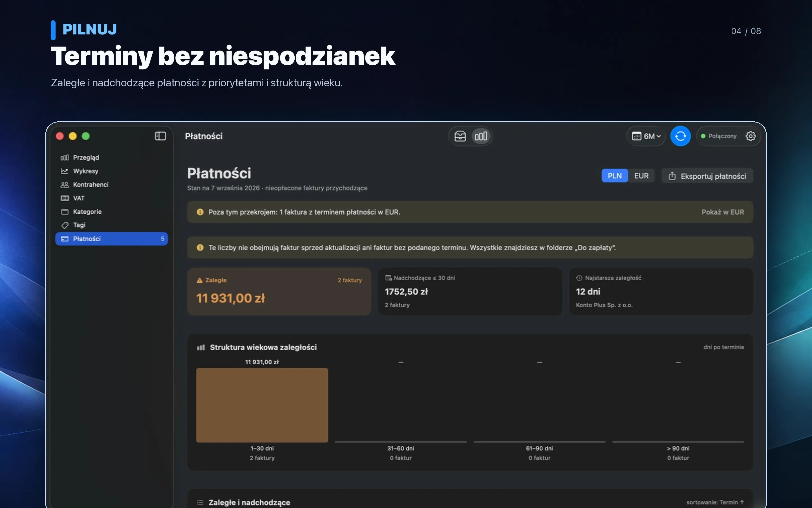This screenshot has height=508, width=812.
Task: Click the Kategorie folder icon
Action: (65, 212)
